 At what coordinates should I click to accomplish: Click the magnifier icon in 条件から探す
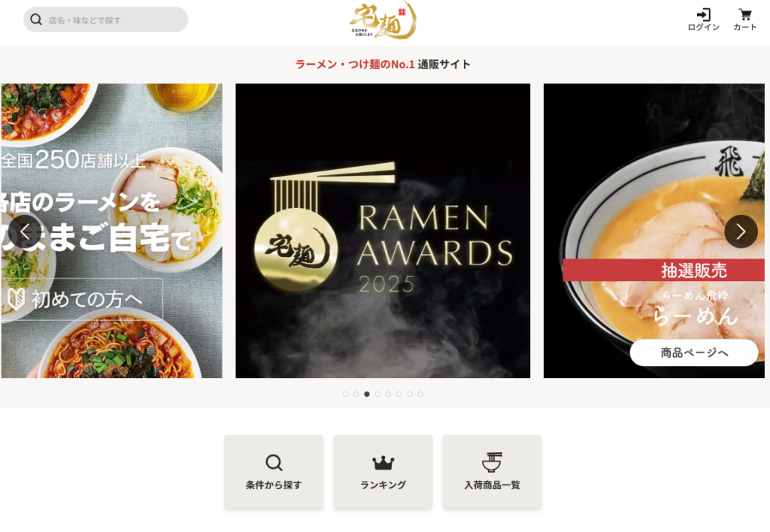274,463
